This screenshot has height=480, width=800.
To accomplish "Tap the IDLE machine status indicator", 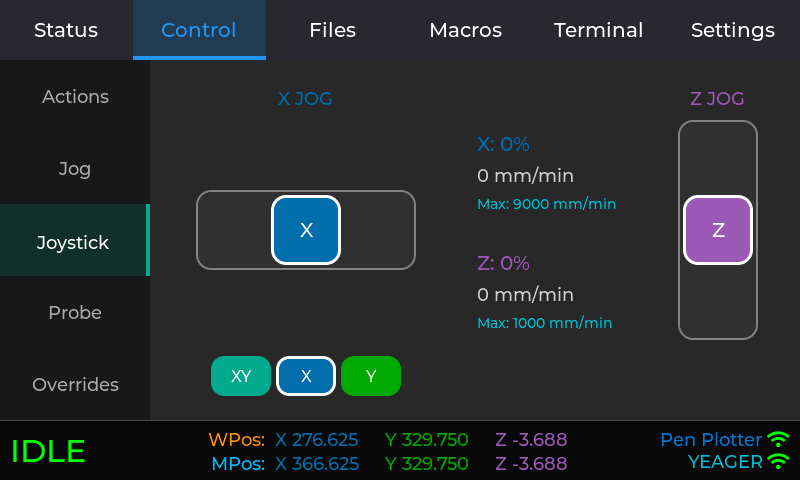I will (48, 451).
